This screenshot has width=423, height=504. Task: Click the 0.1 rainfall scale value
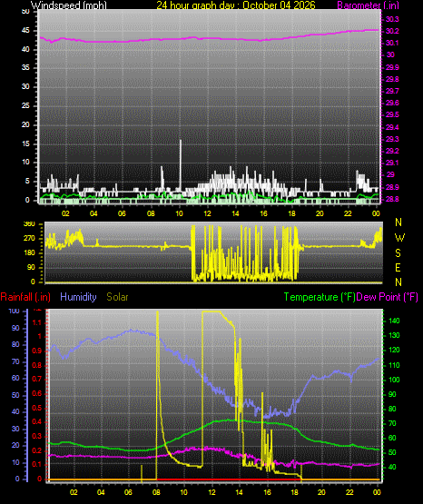(x=37, y=464)
